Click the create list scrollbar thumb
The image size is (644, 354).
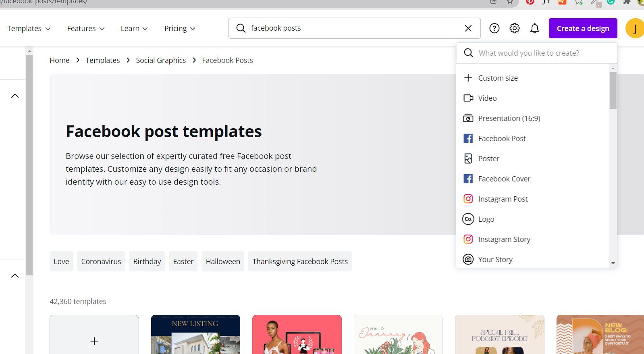click(613, 90)
